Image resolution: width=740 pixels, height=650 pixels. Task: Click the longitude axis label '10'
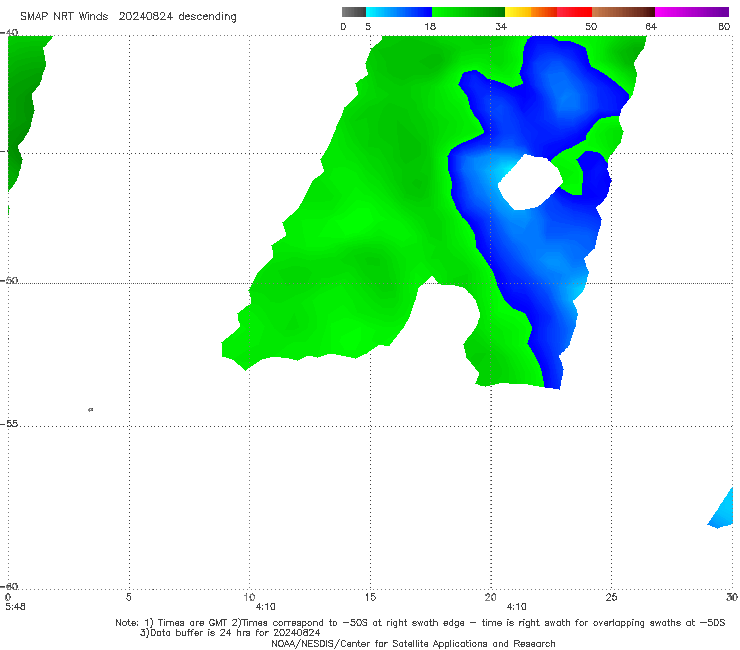point(249,597)
